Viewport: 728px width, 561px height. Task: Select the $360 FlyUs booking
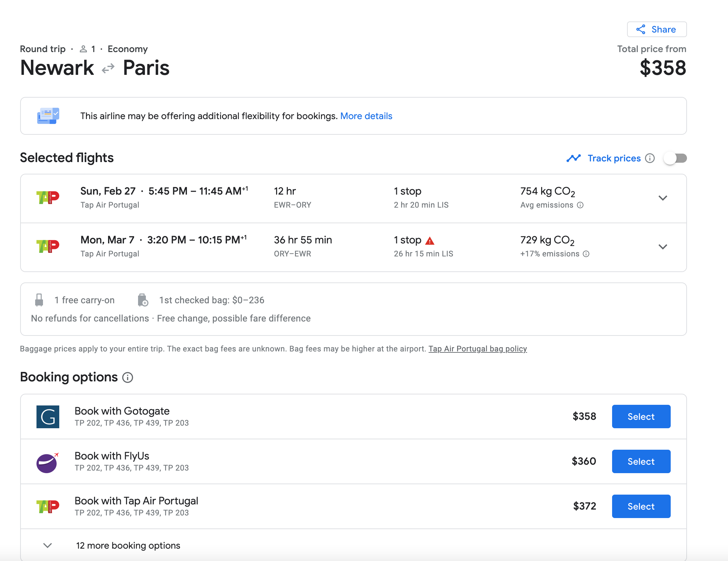click(x=641, y=461)
